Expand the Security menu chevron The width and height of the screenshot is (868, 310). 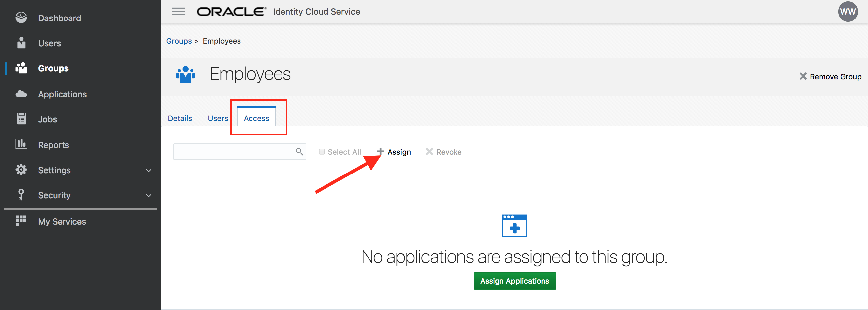click(x=148, y=196)
